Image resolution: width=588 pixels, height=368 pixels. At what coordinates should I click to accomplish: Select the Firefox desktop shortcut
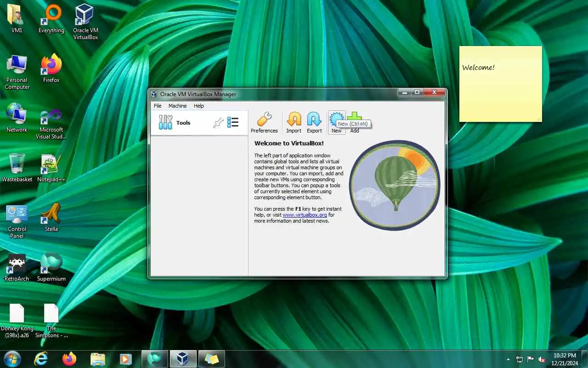51,69
